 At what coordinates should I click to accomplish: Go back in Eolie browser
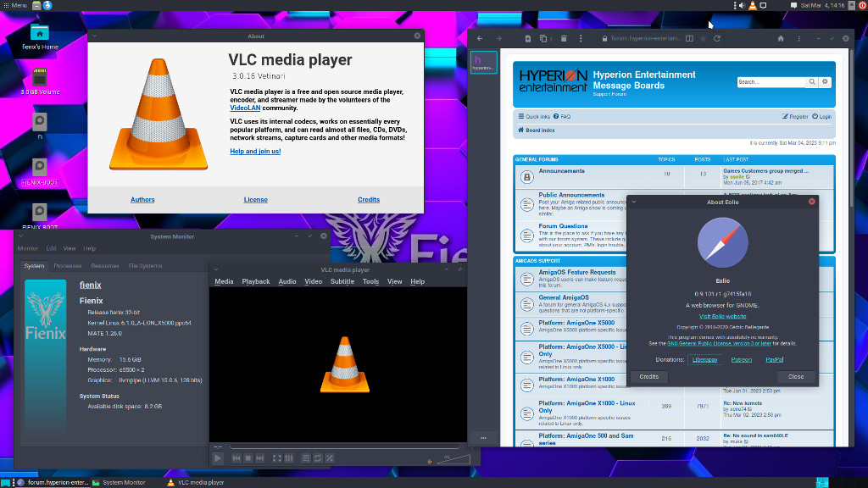click(480, 39)
